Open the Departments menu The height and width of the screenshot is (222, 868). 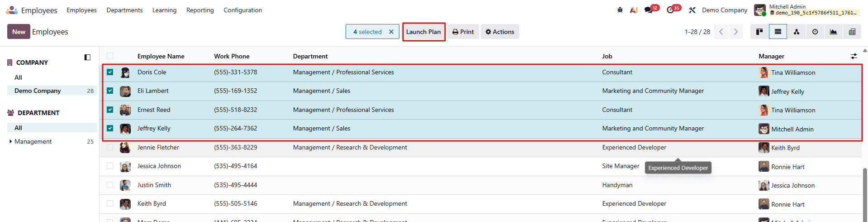pos(124,10)
